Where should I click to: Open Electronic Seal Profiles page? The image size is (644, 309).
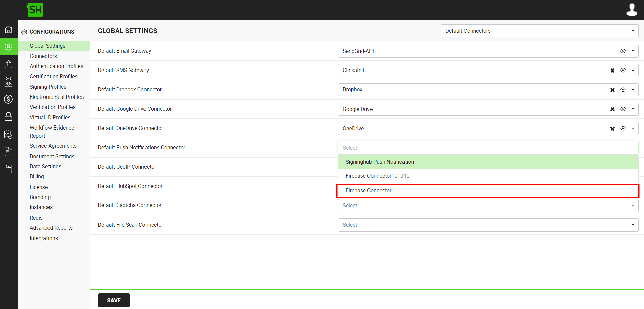[57, 97]
